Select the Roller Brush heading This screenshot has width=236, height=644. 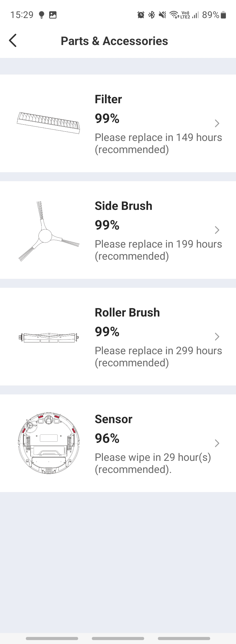(127, 313)
